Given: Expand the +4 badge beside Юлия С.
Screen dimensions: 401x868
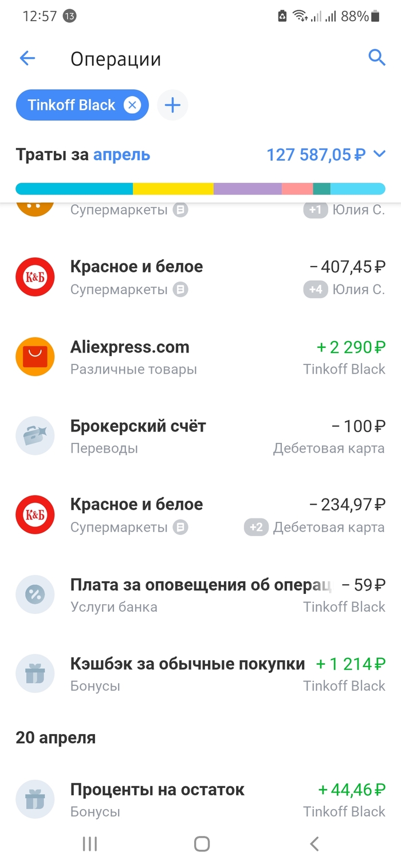Looking at the screenshot, I should [316, 290].
